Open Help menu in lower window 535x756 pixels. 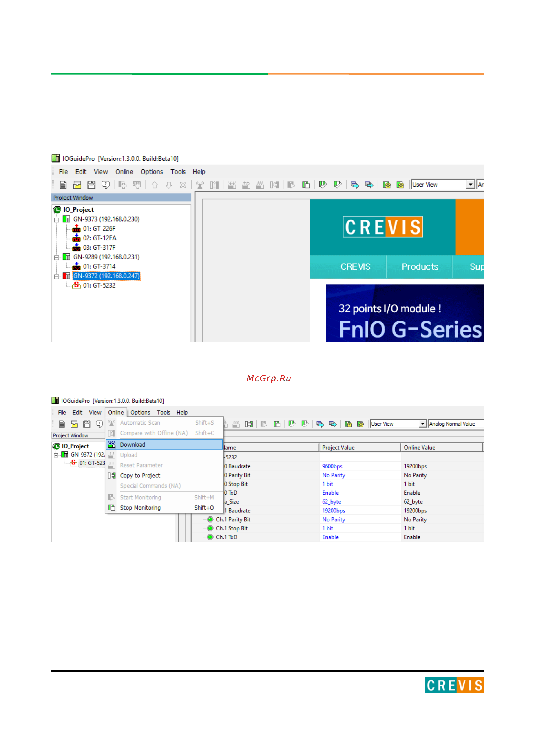[x=182, y=413]
